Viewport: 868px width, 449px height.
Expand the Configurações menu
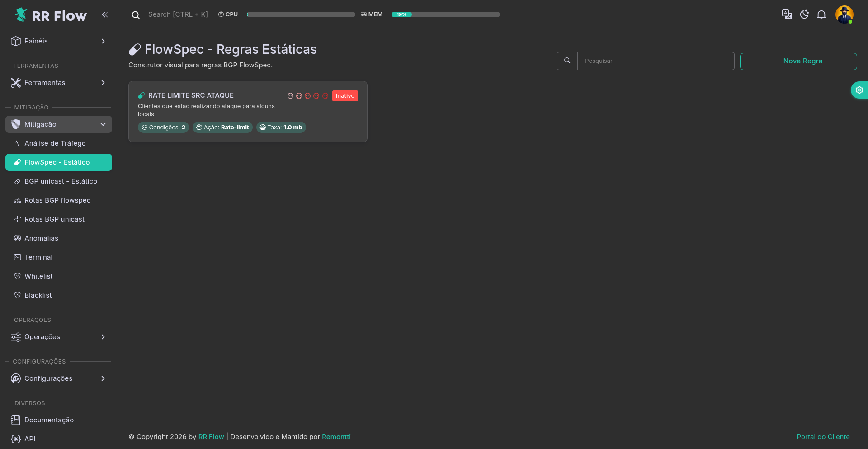(59, 378)
